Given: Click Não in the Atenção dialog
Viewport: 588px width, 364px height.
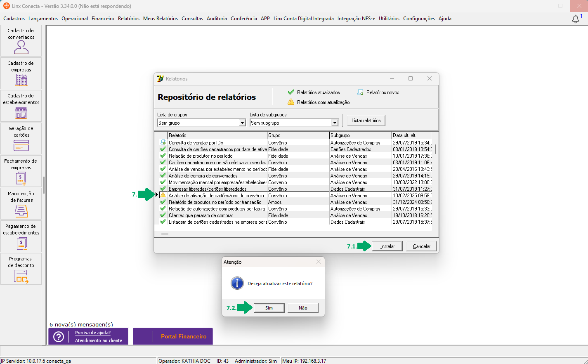Looking at the screenshot, I should click(x=303, y=308).
